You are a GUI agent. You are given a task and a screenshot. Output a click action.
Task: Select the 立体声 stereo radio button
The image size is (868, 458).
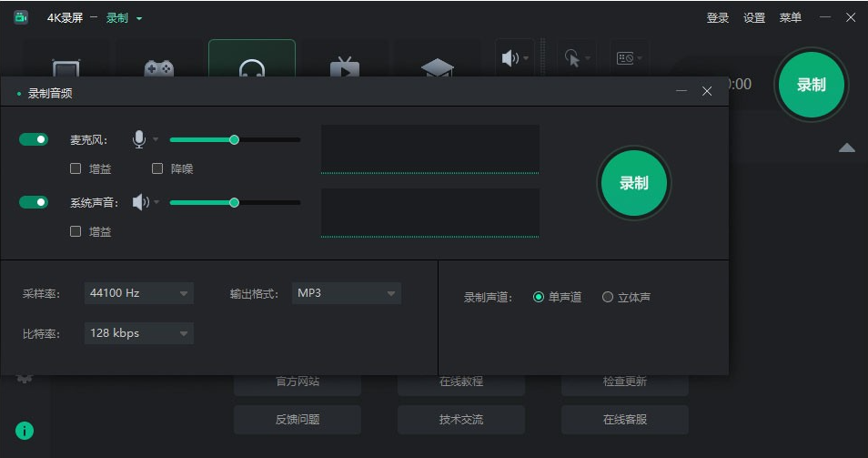(608, 297)
